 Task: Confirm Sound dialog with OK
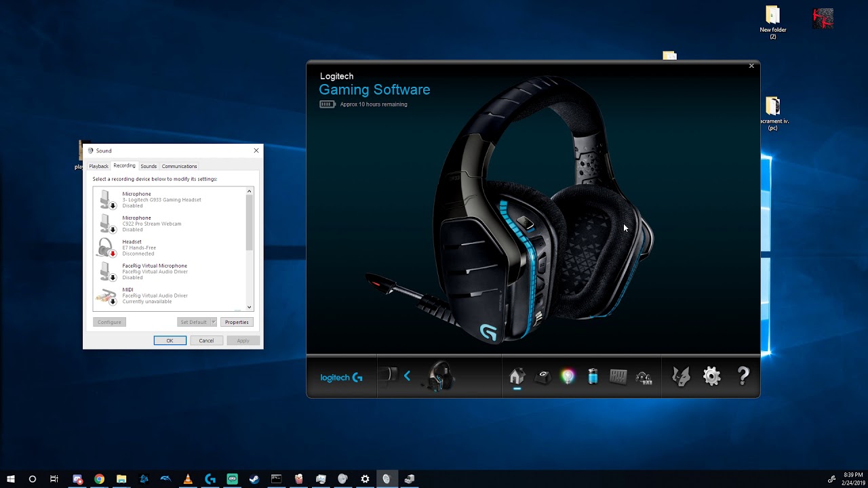tap(170, 340)
